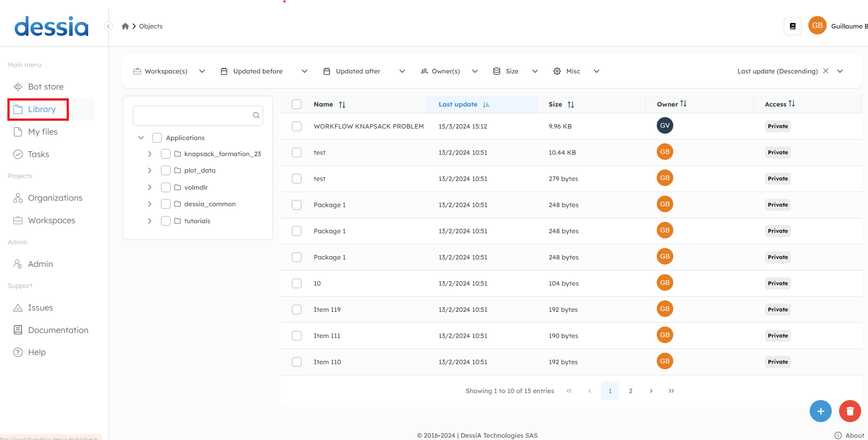
Task: Tick the plot_data folder checkbox
Action: click(x=166, y=170)
